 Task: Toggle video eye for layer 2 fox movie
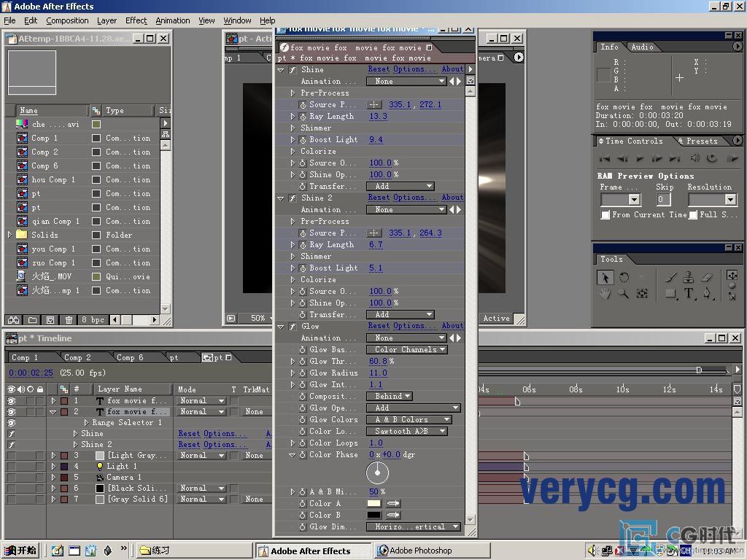pyautogui.click(x=11, y=412)
